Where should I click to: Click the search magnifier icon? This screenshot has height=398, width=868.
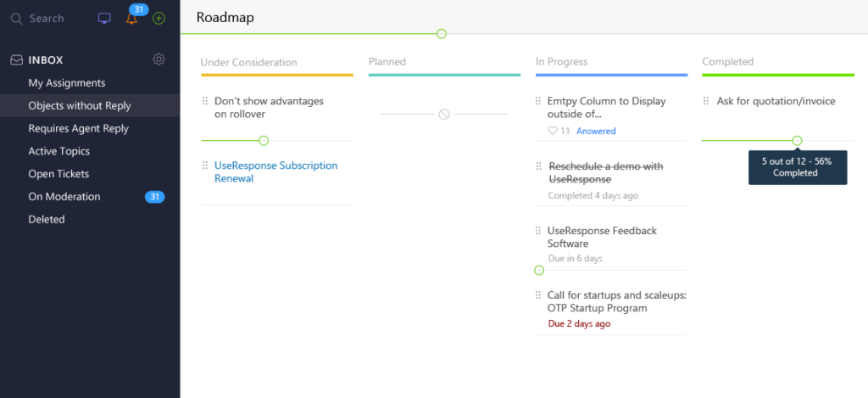17,19
